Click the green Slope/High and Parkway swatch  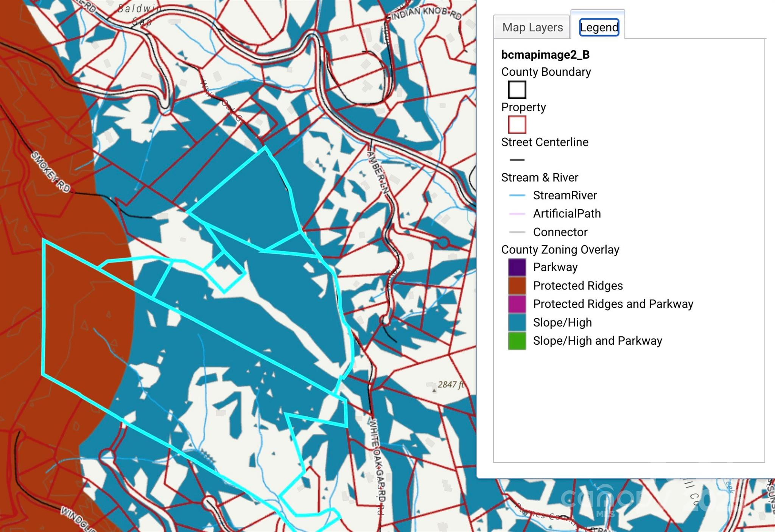click(517, 341)
